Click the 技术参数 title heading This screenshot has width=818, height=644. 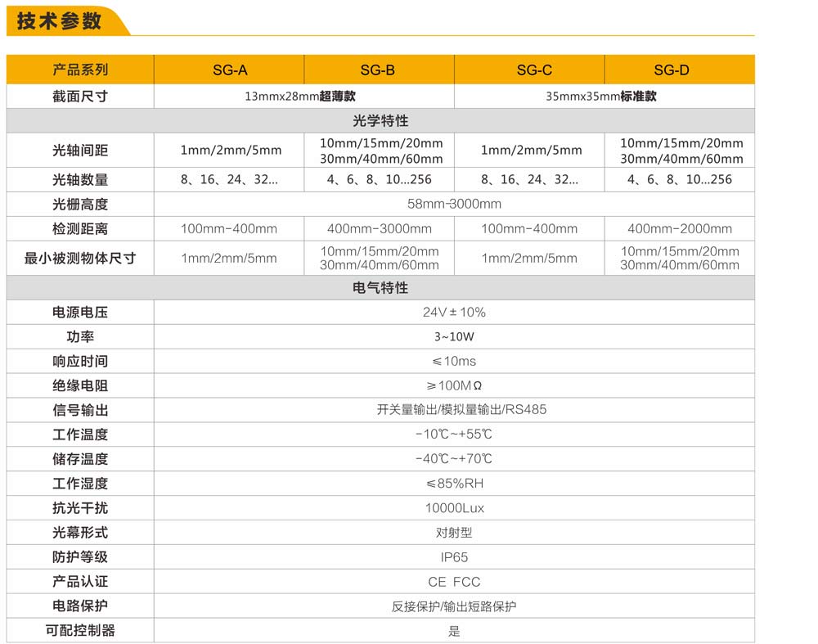pos(59,20)
